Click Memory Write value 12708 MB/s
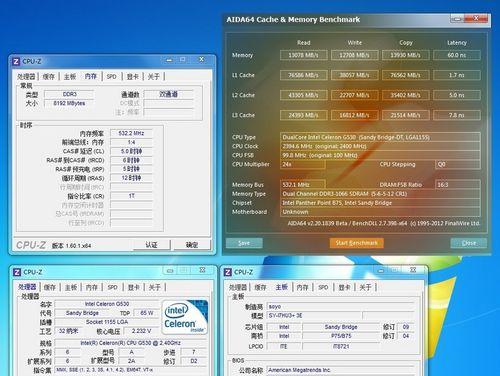Image resolution: width=500 pixels, height=376 pixels. click(355, 55)
